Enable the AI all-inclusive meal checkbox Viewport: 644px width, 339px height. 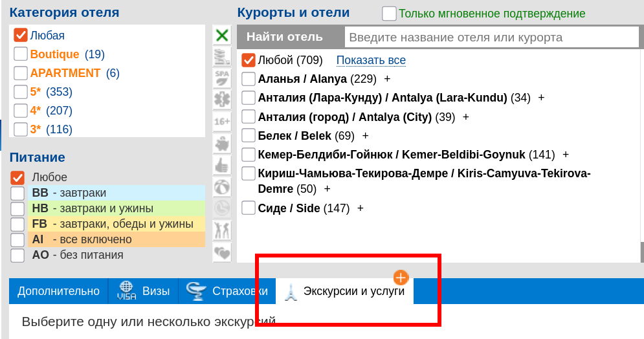pos(17,239)
